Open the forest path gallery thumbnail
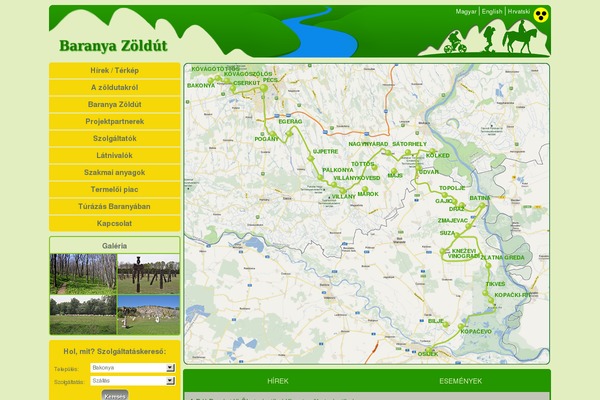This screenshot has width=600, height=400. (x=83, y=274)
